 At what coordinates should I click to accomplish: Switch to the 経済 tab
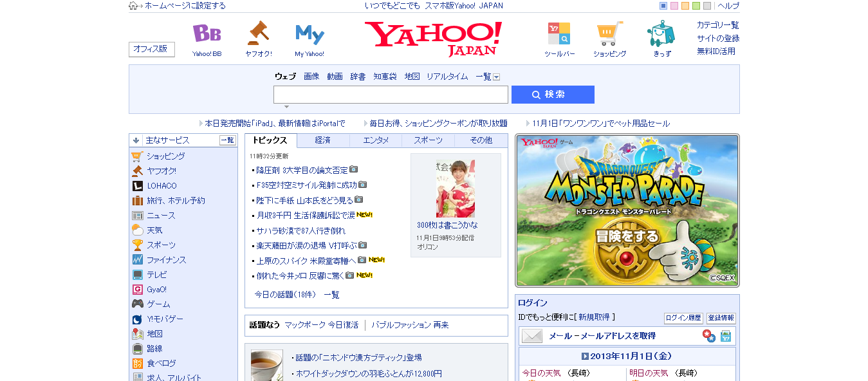323,140
